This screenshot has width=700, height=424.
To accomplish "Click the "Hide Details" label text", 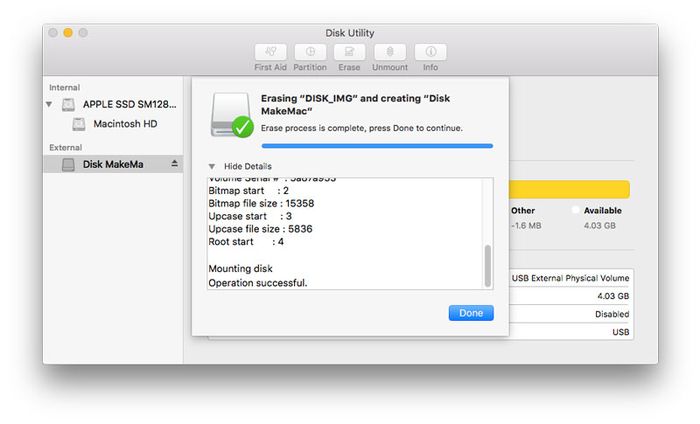I will pyautogui.click(x=248, y=166).
